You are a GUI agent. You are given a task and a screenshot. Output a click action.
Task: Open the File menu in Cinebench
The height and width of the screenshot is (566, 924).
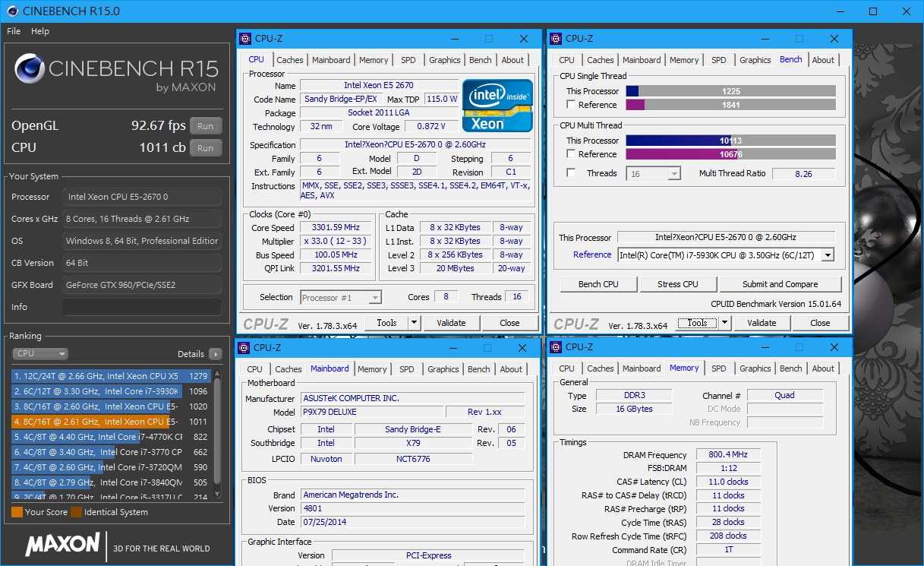(14, 31)
